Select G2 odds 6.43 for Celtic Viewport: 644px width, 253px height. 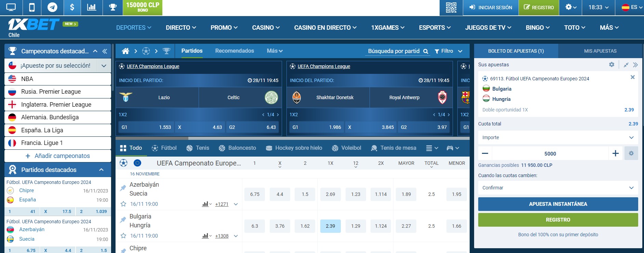pos(252,127)
